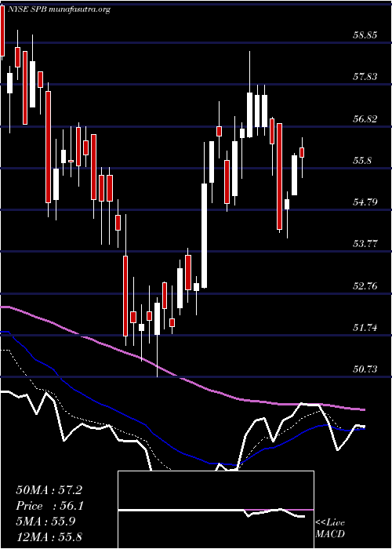Click the 12MA : 55.8 readout
Image resolution: width=392 pixels, height=549 pixels.
pyautogui.click(x=49, y=537)
